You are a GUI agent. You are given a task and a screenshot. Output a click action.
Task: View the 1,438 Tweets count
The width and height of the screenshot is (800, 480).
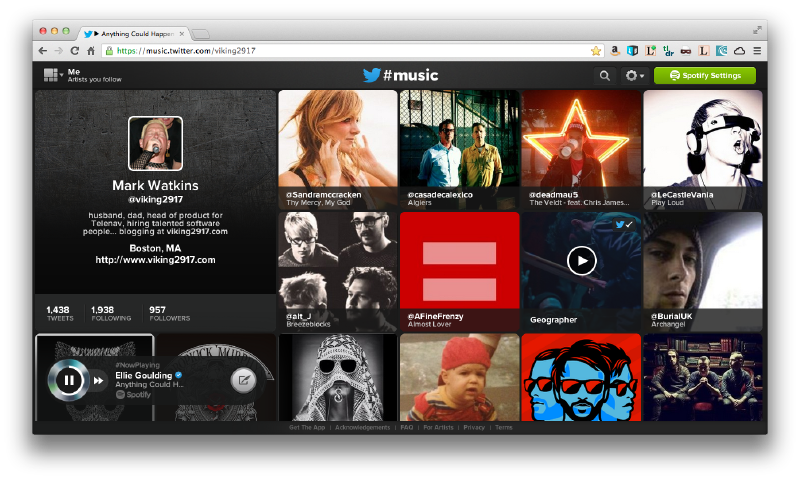coord(60,313)
